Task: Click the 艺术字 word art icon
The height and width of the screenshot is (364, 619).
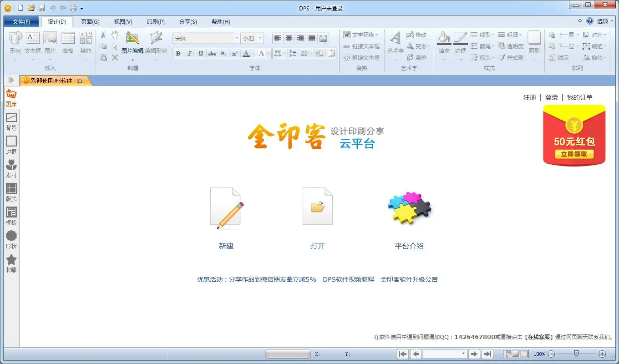Action: click(395, 43)
